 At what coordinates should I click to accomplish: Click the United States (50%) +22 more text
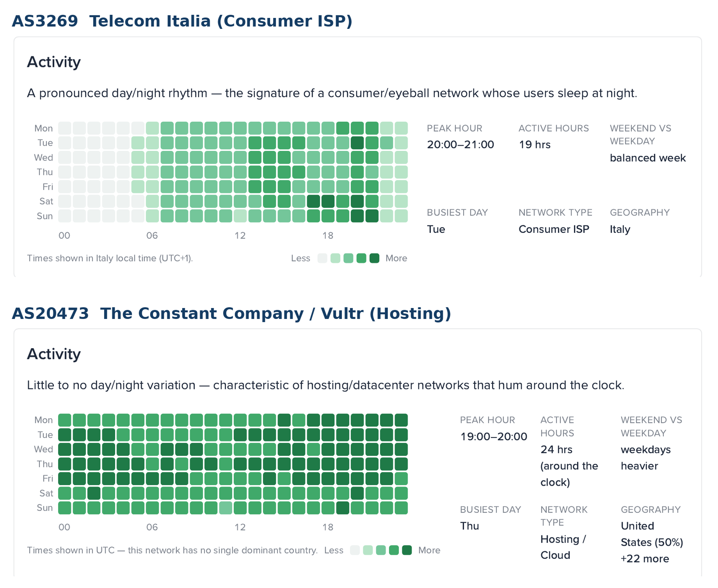(652, 542)
